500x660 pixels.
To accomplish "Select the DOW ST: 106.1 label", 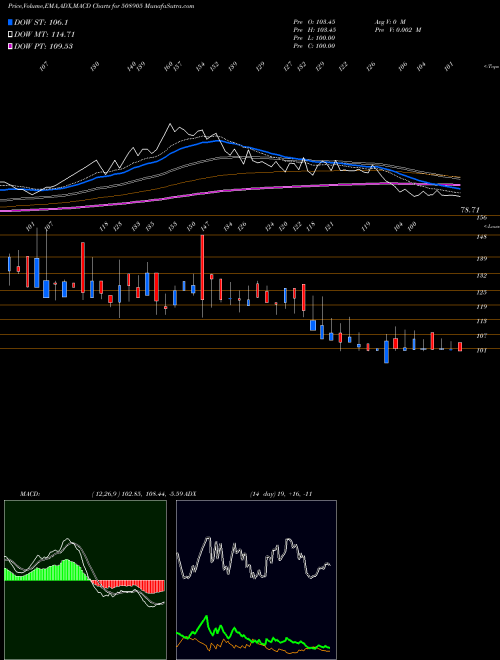I will pyautogui.click(x=41, y=22).
